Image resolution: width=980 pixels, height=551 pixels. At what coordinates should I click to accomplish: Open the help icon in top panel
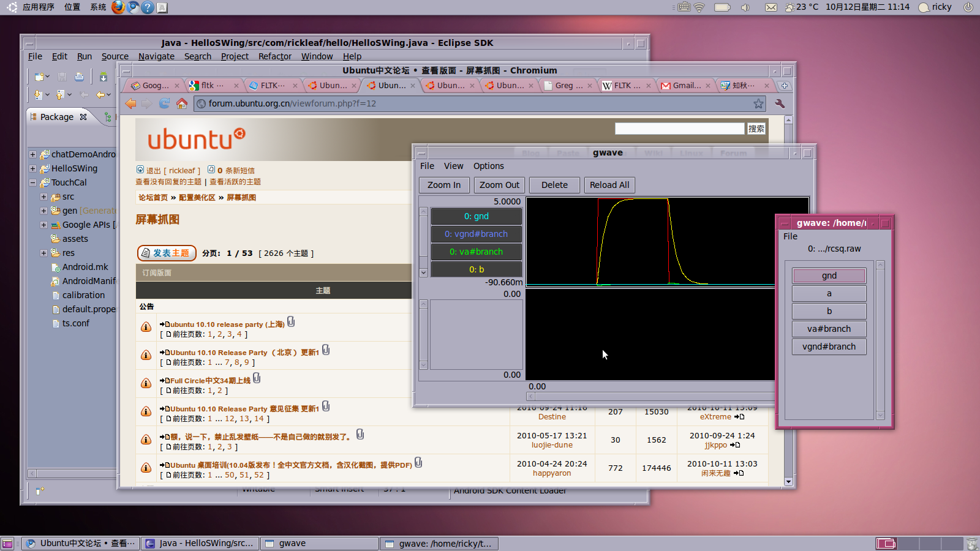148,7
